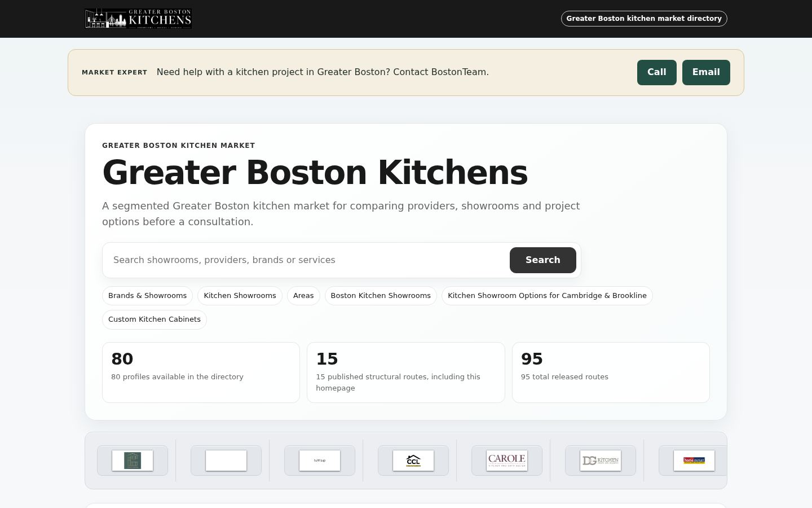Open the DG Kitchen logo tile
Screen dimensions: 812x508
pos(601,461)
